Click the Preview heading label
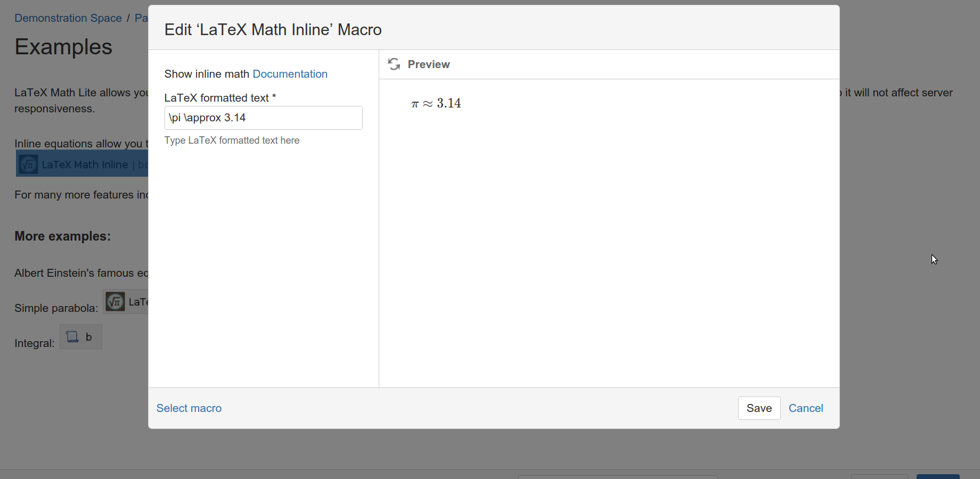Viewport: 980px width, 479px height. tap(429, 64)
